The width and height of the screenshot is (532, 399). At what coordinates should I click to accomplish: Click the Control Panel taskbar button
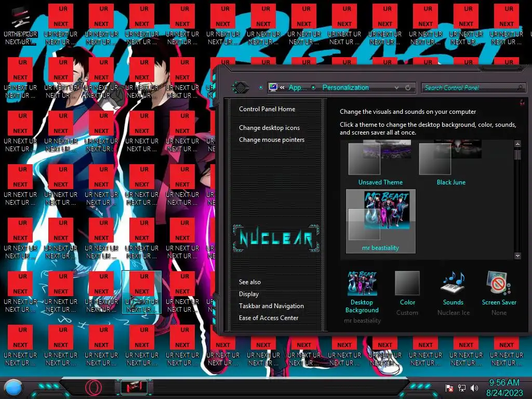[x=135, y=388]
